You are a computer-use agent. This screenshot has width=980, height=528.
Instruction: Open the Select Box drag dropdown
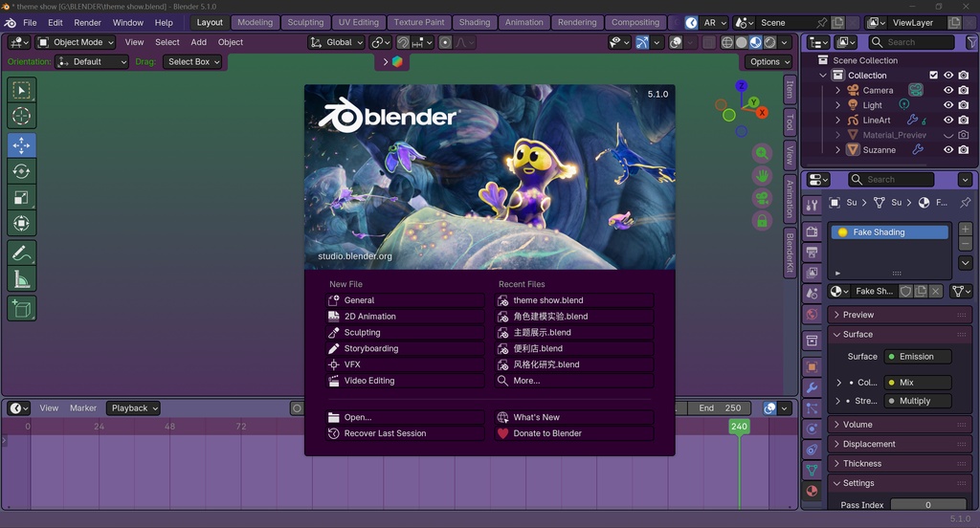192,62
